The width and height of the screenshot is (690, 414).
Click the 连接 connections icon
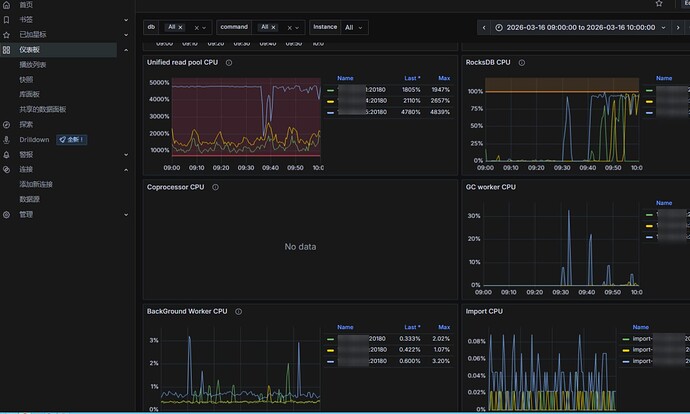(x=6, y=169)
